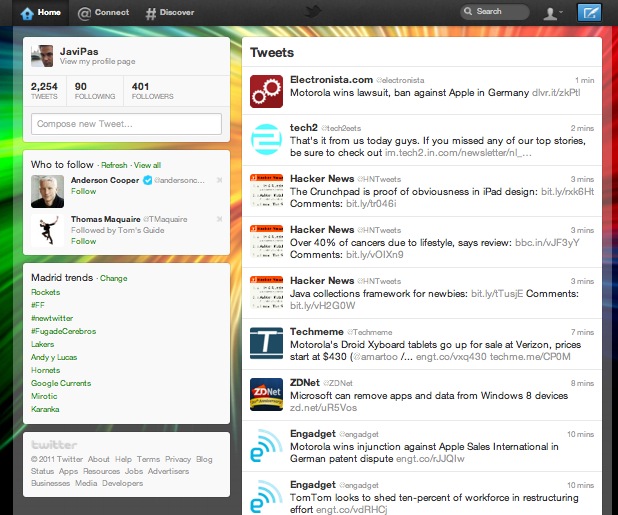Screen dimensions: 618x515
Task: Open the #FF trend
Action: pos(38,305)
